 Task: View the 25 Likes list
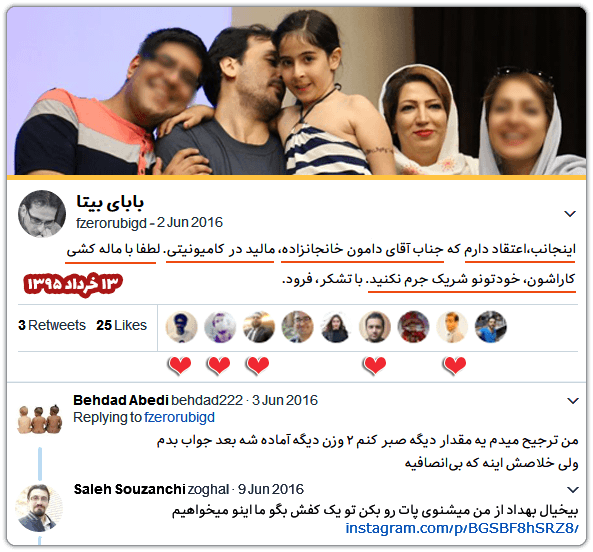[121, 326]
